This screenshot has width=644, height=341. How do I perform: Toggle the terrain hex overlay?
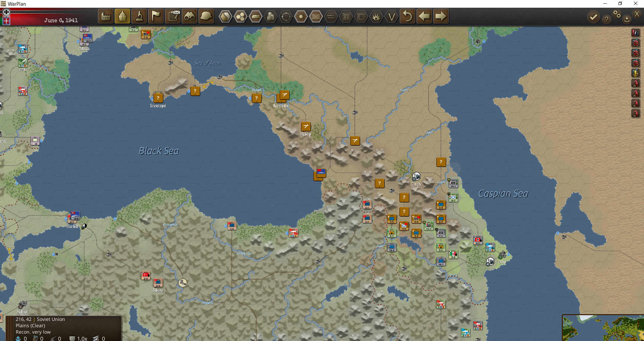click(x=225, y=16)
